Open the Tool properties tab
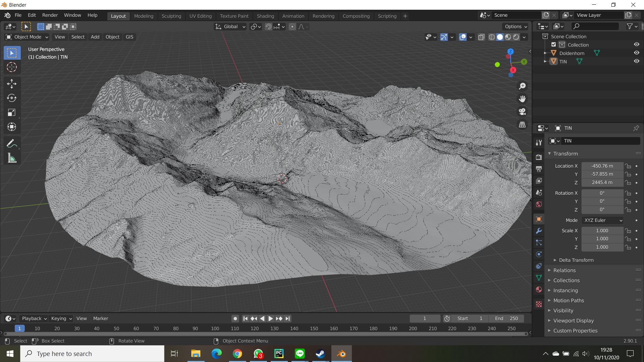 [x=539, y=142]
